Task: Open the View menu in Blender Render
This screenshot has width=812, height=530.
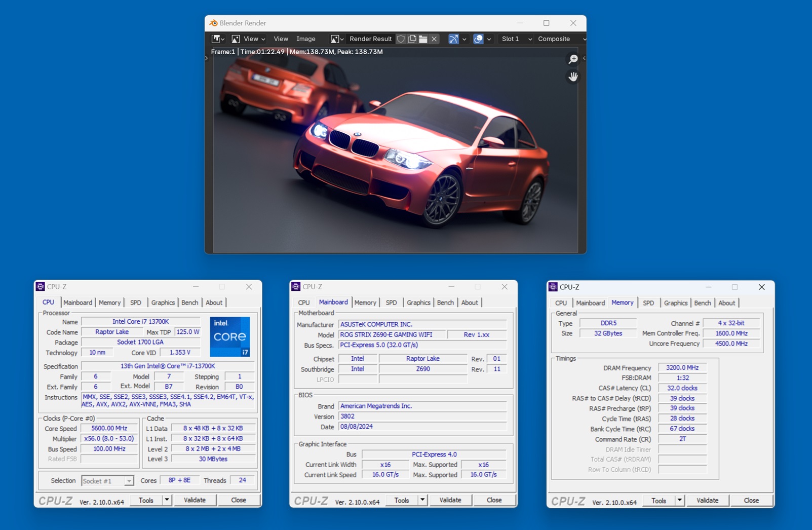Action: pos(281,39)
